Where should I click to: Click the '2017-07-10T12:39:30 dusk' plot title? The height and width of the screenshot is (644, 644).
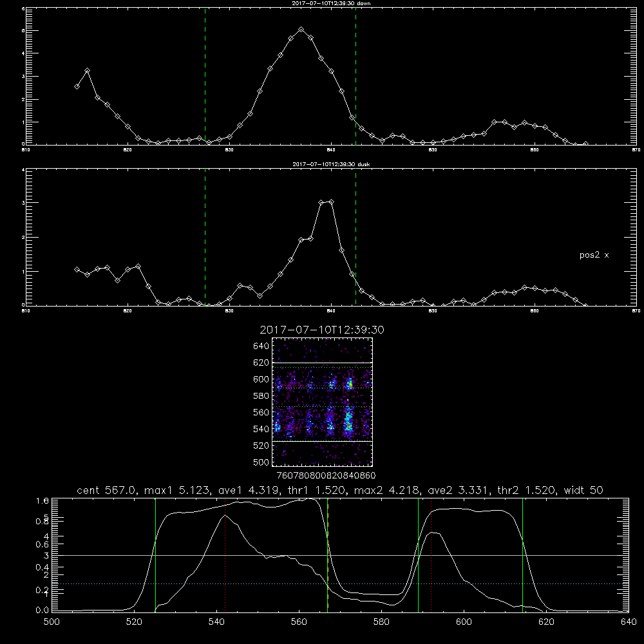(331, 164)
